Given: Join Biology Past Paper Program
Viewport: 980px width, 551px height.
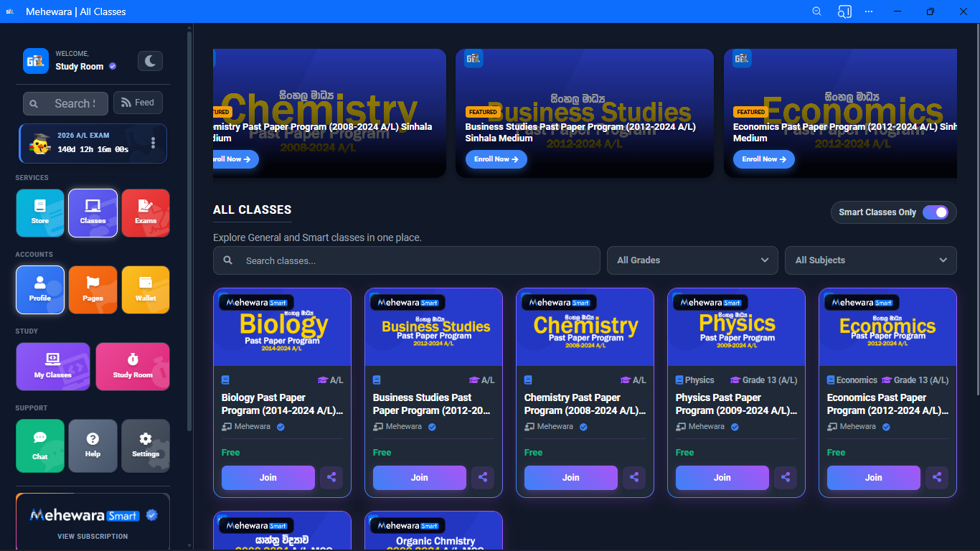Looking at the screenshot, I should [x=268, y=478].
